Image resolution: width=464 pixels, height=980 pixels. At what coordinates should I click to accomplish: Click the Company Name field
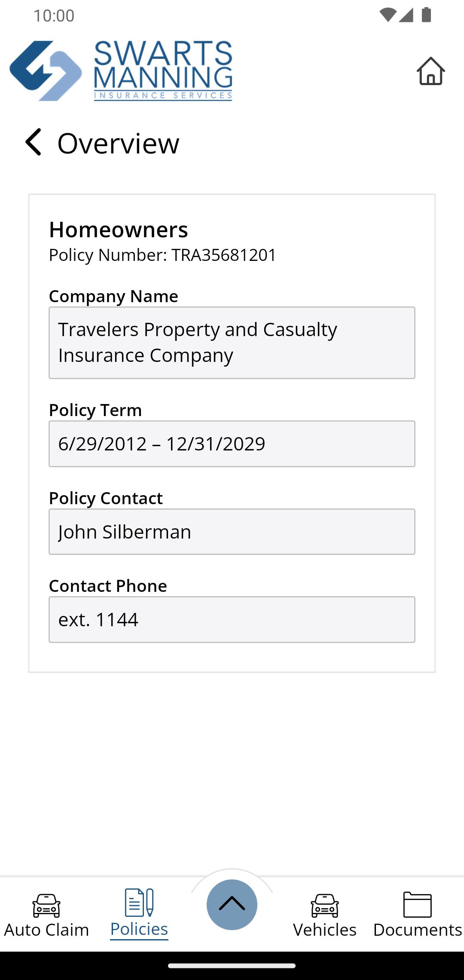[232, 343]
